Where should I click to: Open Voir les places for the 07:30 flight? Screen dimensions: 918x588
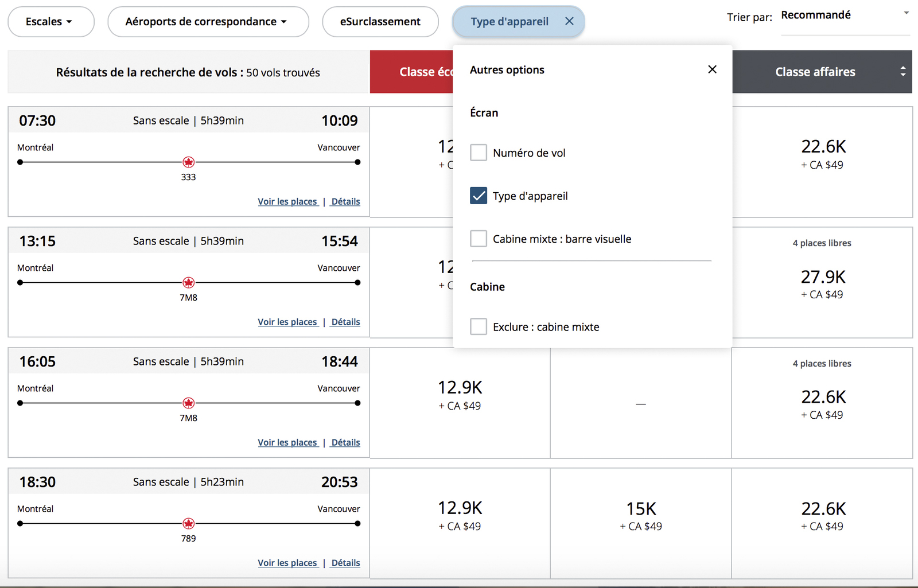point(287,201)
